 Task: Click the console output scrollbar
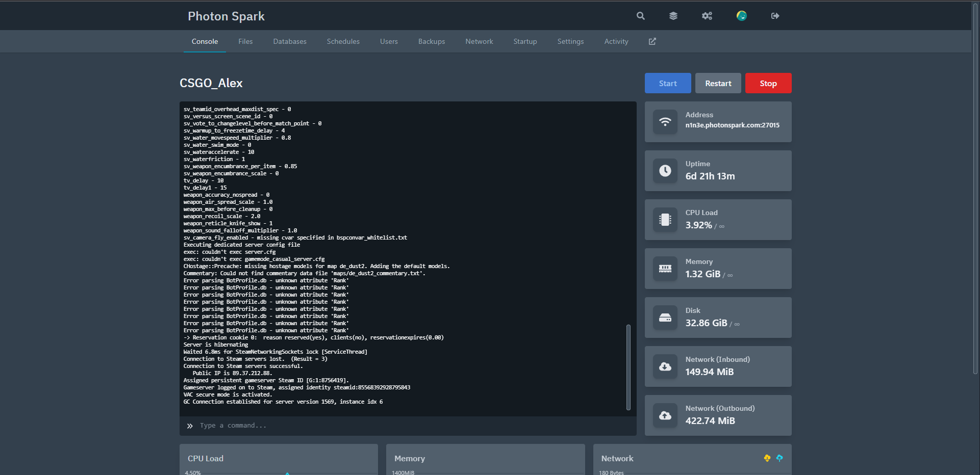pyautogui.click(x=629, y=367)
